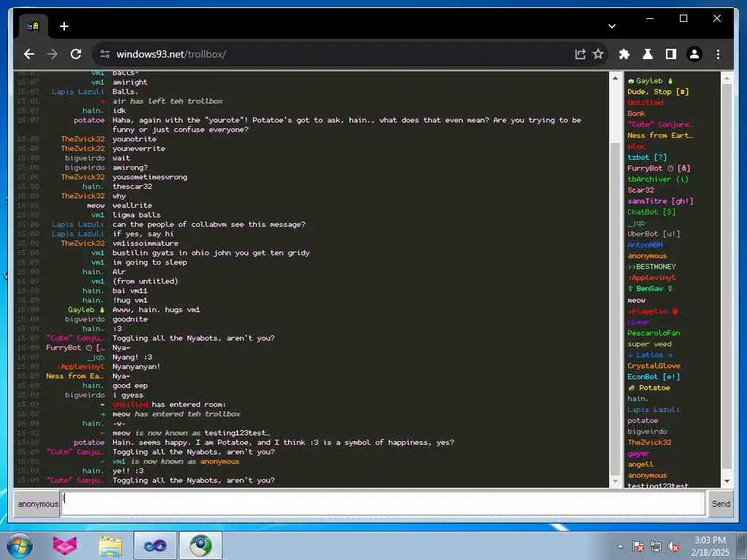Screen dimensions: 747x560
Task: Send the chat message
Action: [720, 504]
